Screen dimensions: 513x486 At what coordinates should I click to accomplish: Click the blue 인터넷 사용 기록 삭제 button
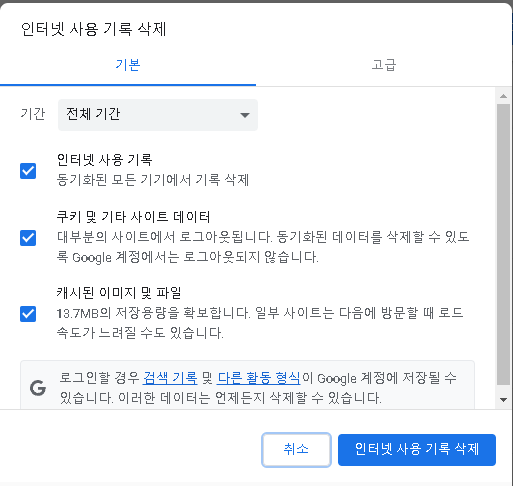(x=417, y=449)
